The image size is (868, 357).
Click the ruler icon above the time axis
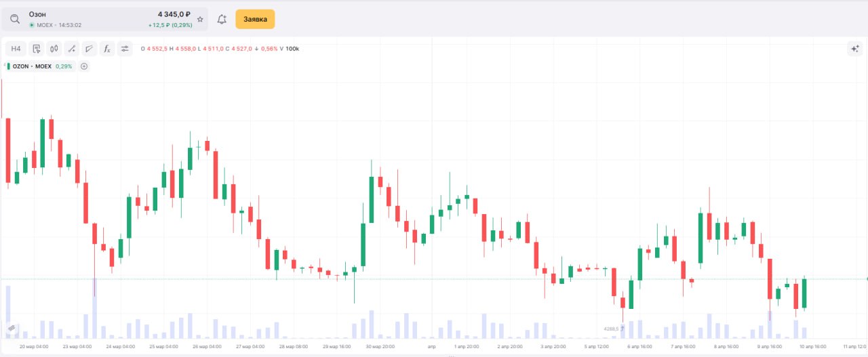(12, 329)
